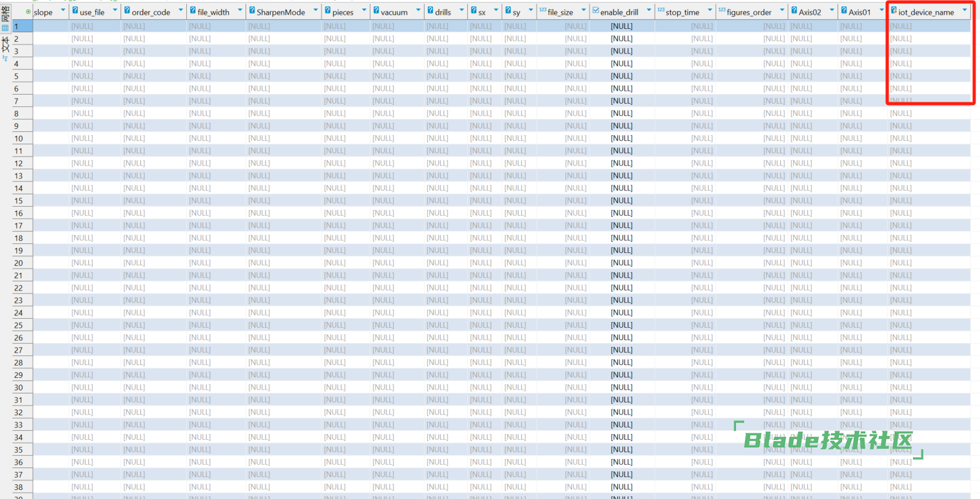980x499 pixels.
Task: Click the type icon on iot_device_name column
Action: coord(894,11)
